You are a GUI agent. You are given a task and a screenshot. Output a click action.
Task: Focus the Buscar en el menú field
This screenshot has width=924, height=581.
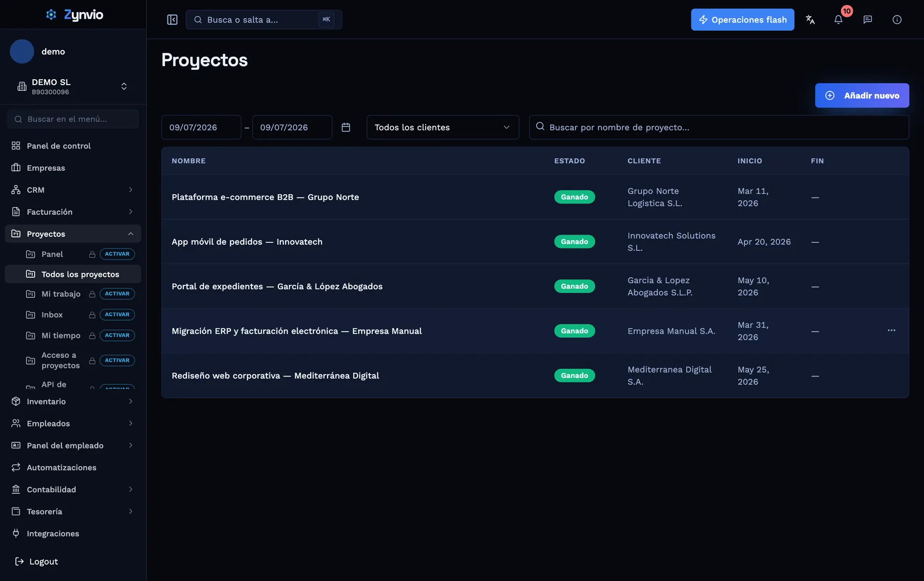click(73, 119)
